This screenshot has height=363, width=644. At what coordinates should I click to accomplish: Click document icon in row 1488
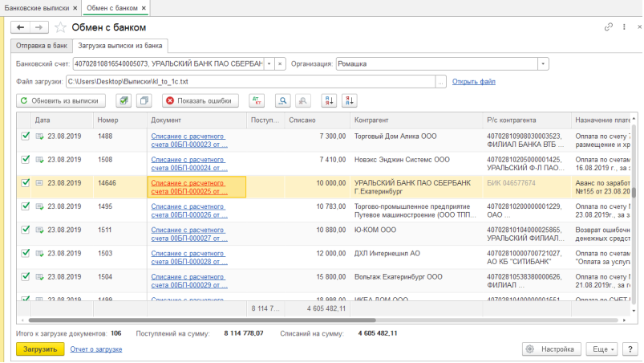pos(39,137)
